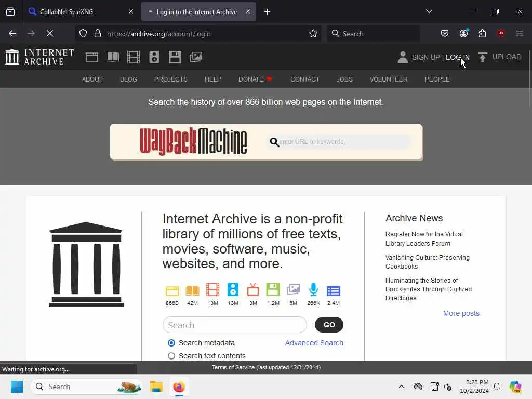532x399 pixels.
Task: Stop loading the page with X button
Action: tap(49, 33)
